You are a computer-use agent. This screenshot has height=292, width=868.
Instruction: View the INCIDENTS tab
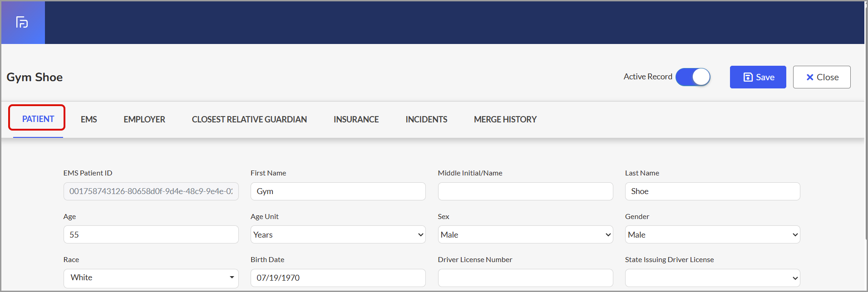(426, 120)
